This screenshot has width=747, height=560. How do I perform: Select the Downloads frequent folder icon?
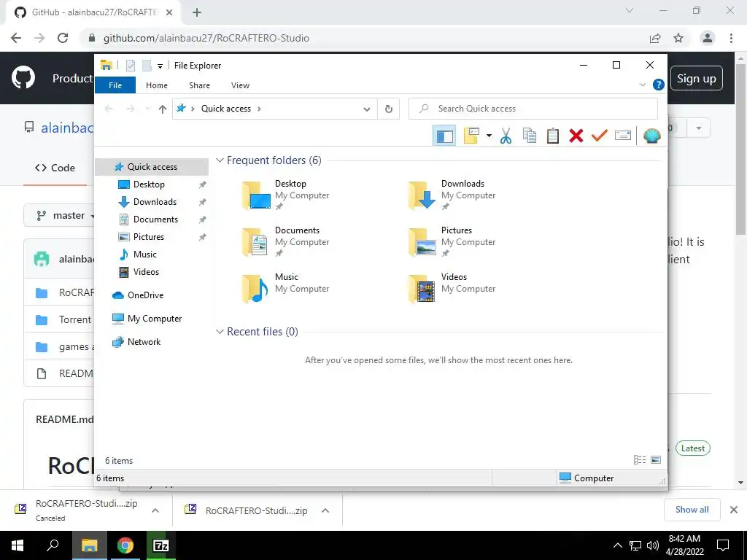tap(422, 195)
